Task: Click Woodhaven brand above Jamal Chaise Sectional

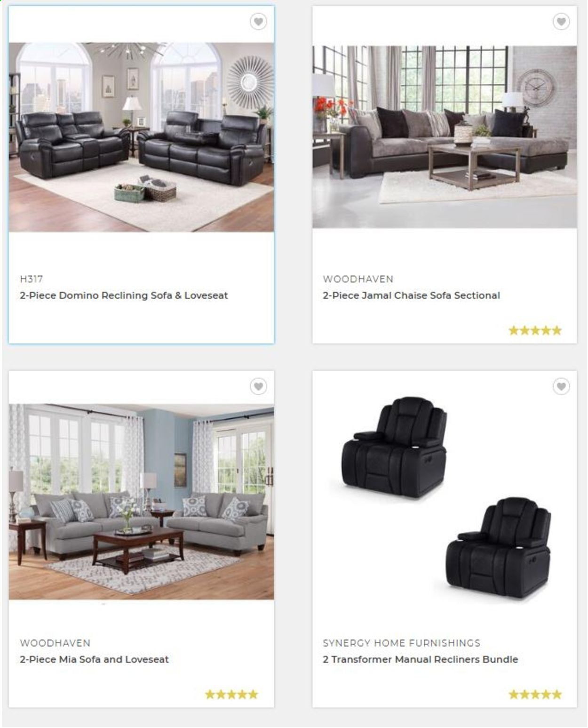Action: (358, 279)
